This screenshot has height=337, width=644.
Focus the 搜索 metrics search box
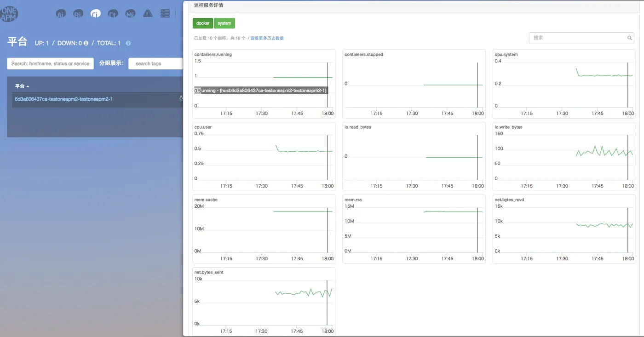pos(581,38)
